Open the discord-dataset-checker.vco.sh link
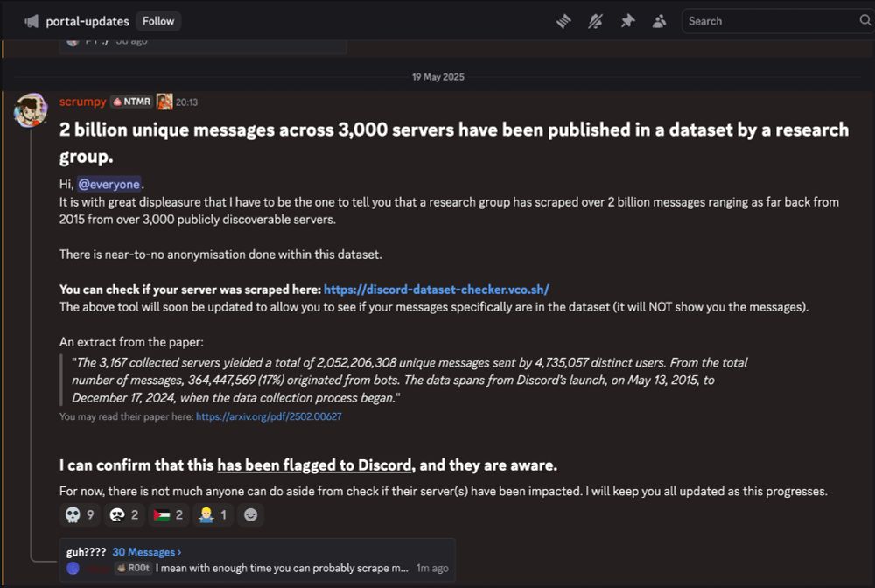Screen dimensions: 875x588 (x=437, y=290)
